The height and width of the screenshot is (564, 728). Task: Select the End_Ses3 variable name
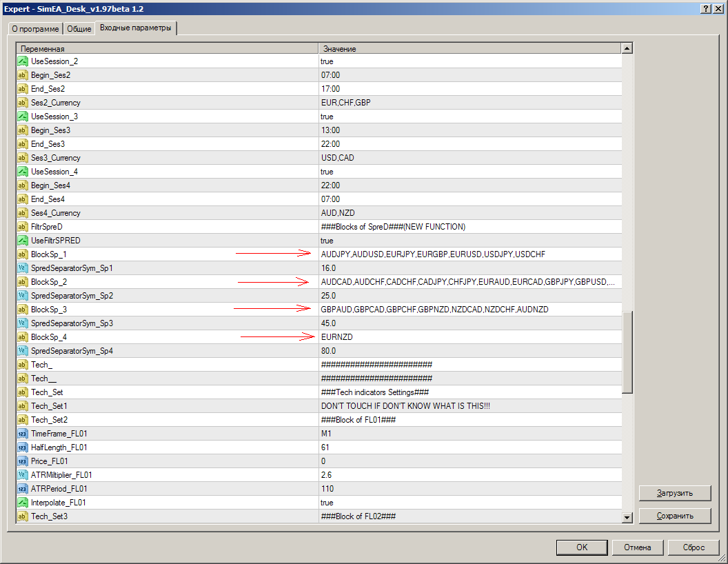[48, 144]
